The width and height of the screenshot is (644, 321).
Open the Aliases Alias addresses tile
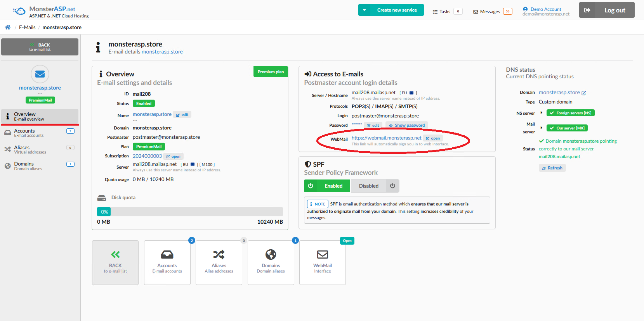point(219,262)
